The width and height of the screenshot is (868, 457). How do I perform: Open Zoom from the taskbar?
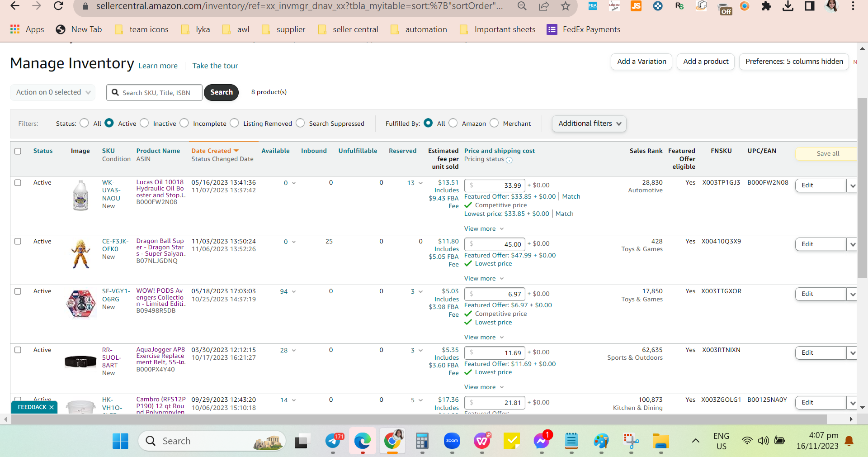tap(452, 441)
